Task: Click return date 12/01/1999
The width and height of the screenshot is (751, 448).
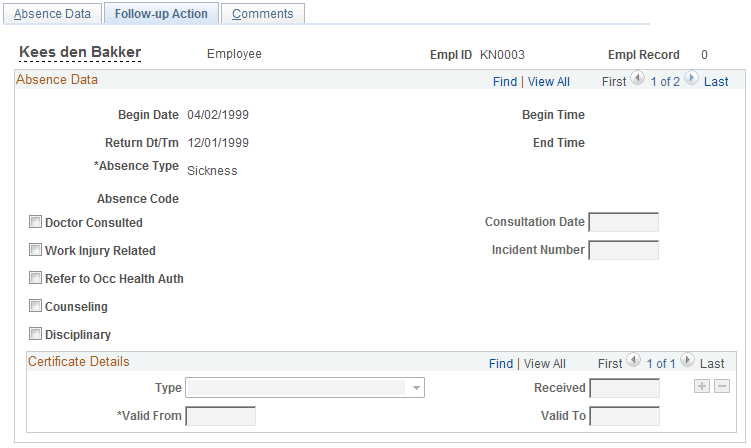Action: [218, 143]
